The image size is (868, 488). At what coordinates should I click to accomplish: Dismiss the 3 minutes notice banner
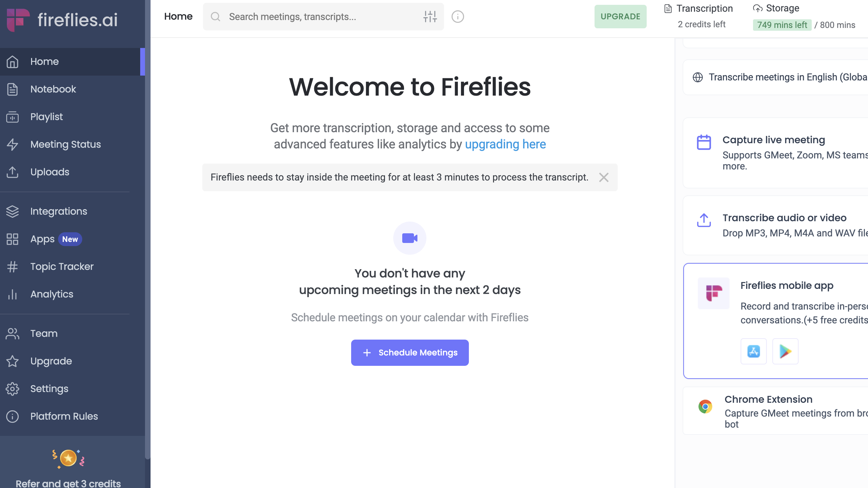click(604, 177)
